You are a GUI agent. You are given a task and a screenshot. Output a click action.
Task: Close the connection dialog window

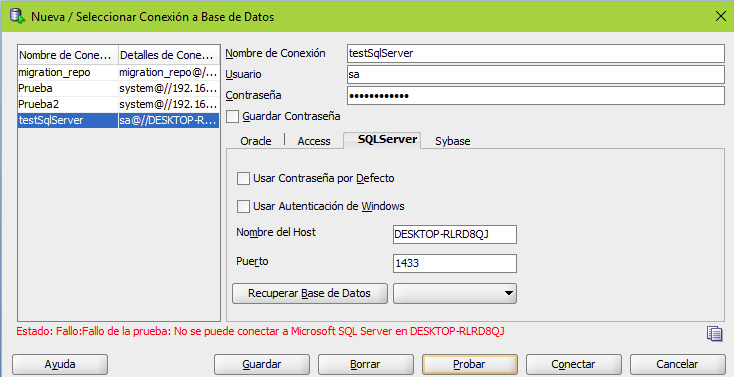[x=720, y=16]
